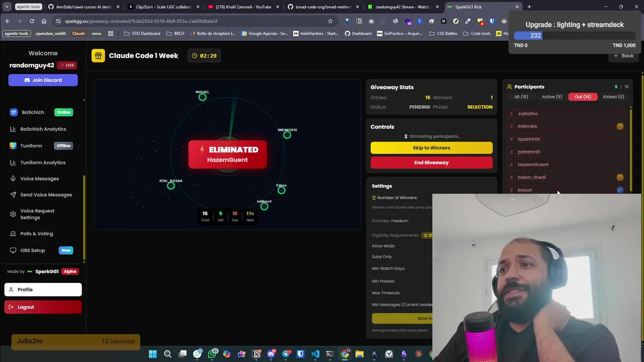Go Back from the giveaway page

coord(623,56)
